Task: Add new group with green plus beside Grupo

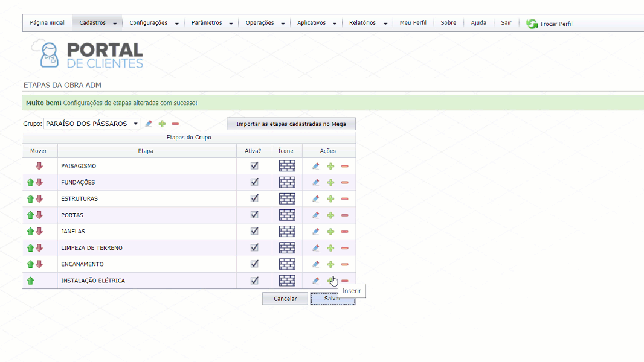Action: [x=162, y=124]
